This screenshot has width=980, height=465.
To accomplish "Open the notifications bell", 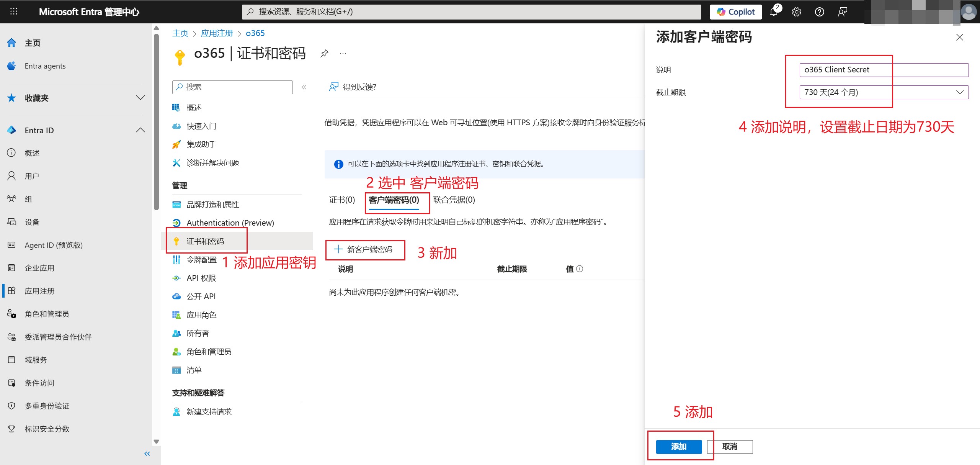I will pyautogui.click(x=774, y=11).
